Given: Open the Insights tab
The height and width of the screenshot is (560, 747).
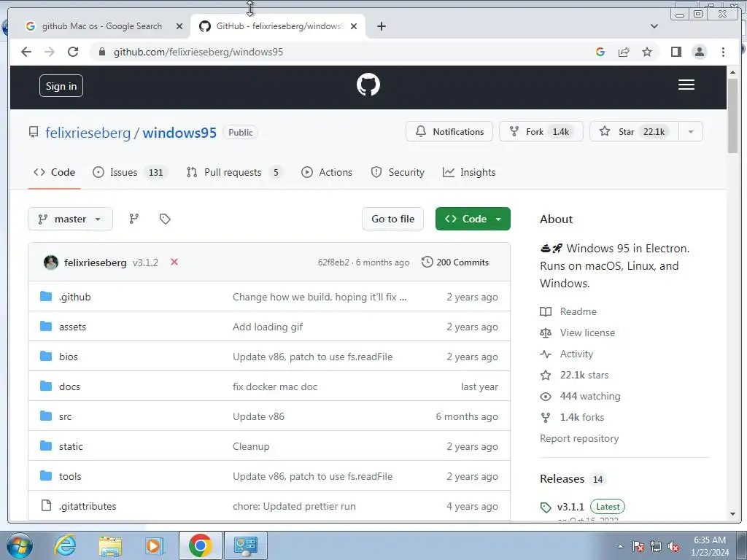Looking at the screenshot, I should tap(469, 172).
